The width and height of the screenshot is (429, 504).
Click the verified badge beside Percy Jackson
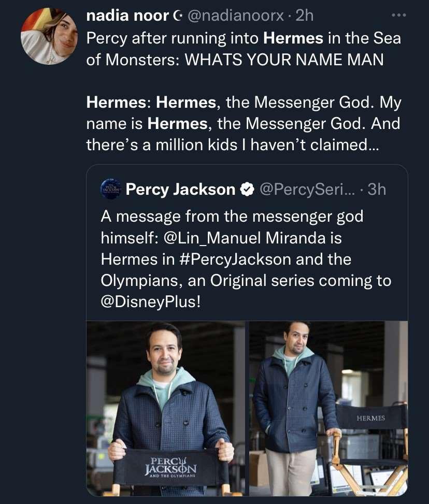click(x=247, y=190)
